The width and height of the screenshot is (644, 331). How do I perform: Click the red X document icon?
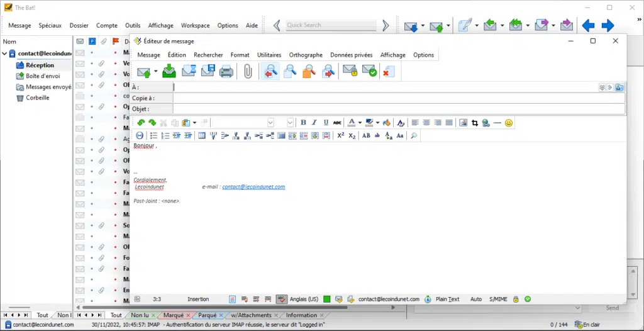[x=388, y=72]
